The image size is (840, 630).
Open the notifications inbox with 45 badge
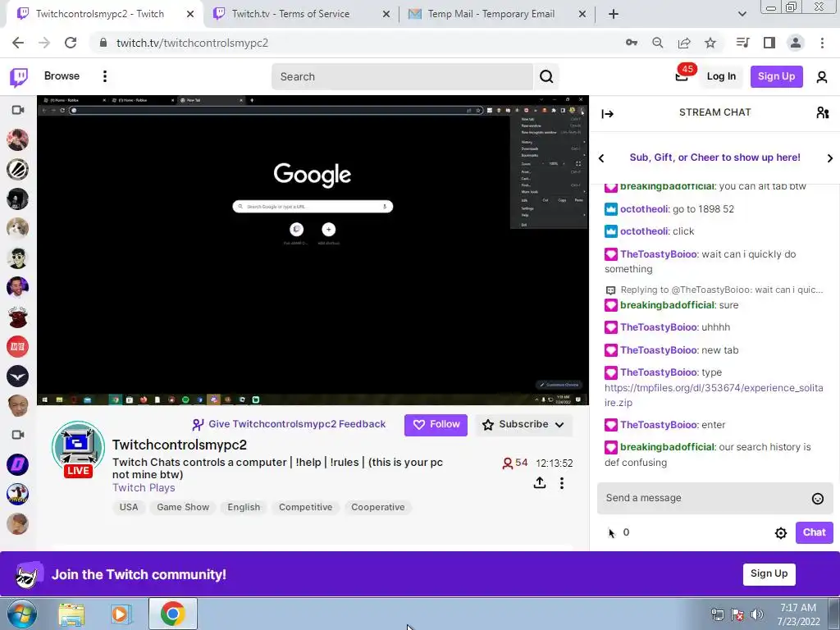(682, 76)
